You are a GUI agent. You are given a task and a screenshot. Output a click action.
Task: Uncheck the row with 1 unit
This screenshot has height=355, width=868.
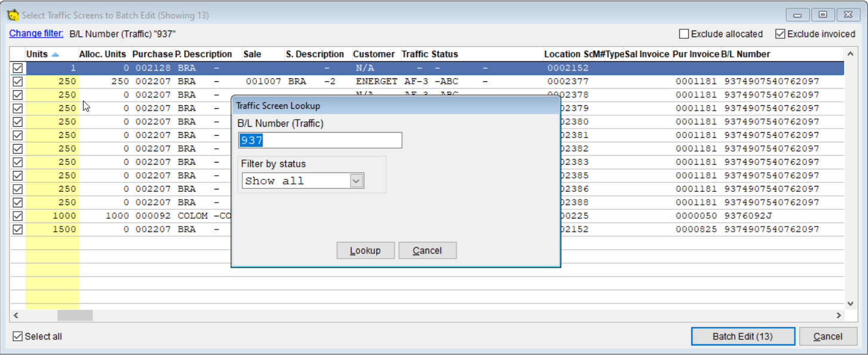(18, 68)
